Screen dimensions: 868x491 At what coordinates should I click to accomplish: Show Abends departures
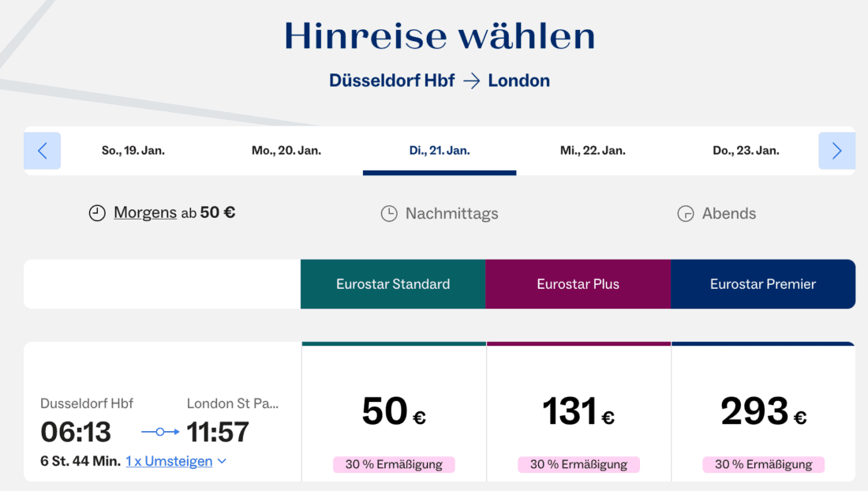pyautogui.click(x=728, y=214)
